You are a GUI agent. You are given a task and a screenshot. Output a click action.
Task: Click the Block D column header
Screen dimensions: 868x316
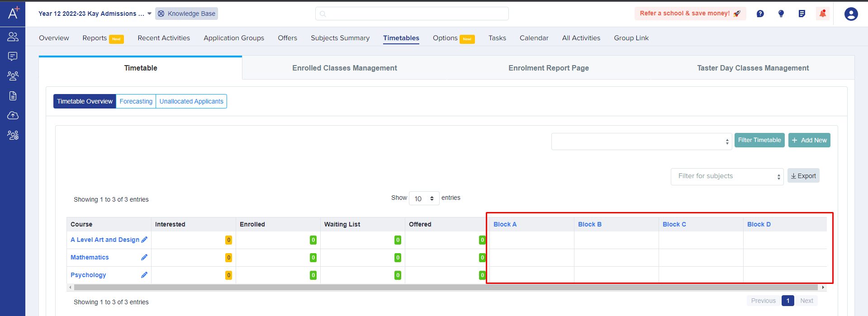[759, 224]
